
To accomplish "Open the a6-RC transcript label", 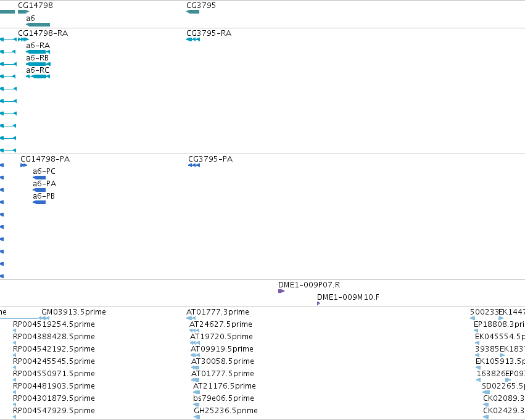I will [38, 70].
